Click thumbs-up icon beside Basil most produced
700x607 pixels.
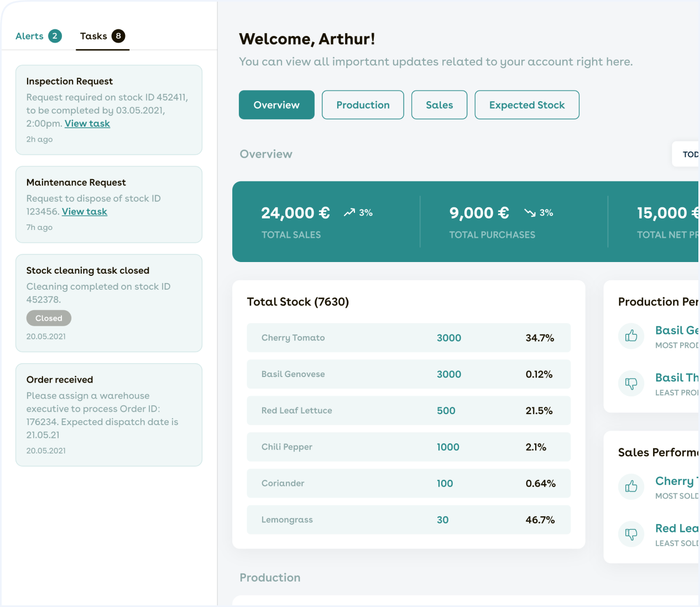click(x=631, y=336)
